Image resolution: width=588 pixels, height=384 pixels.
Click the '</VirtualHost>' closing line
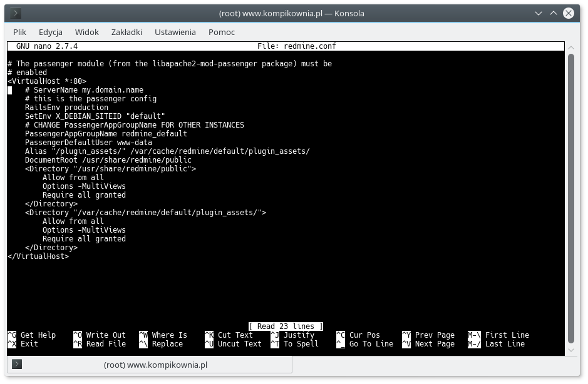click(x=38, y=256)
